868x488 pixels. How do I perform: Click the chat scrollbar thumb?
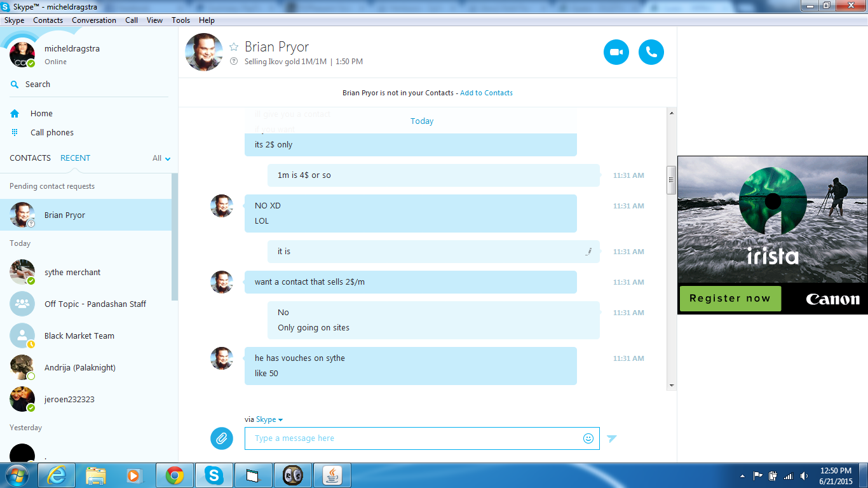point(671,180)
